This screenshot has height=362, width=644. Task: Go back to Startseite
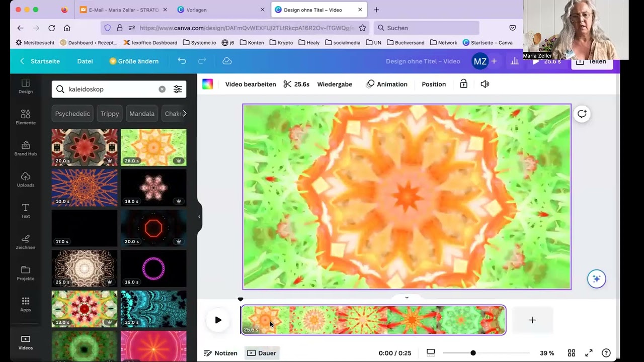(40, 61)
